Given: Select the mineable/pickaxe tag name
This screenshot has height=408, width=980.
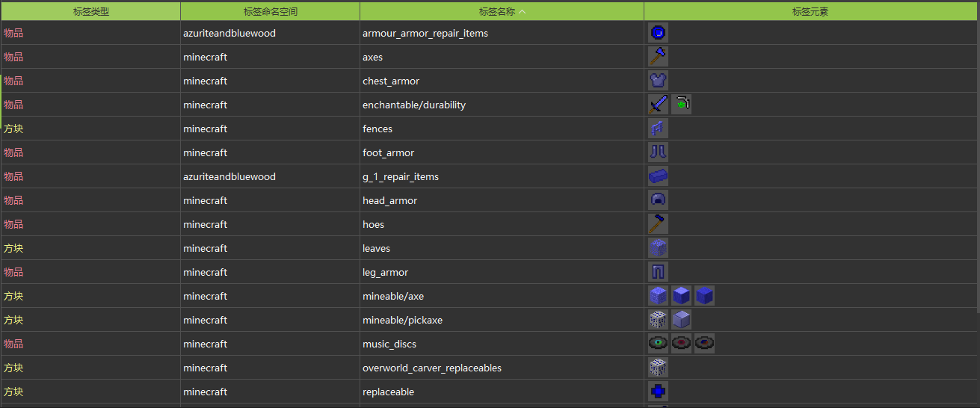Looking at the screenshot, I should point(403,320).
